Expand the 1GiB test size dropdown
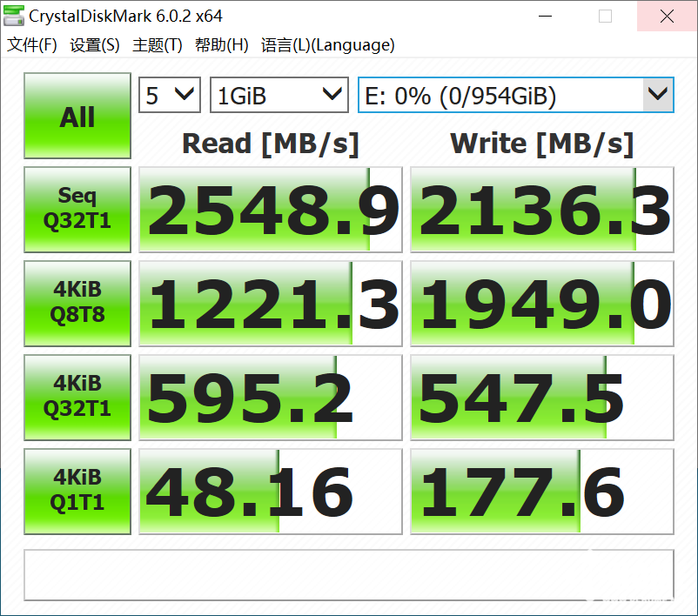This screenshot has height=616, width=698. pyautogui.click(x=279, y=95)
